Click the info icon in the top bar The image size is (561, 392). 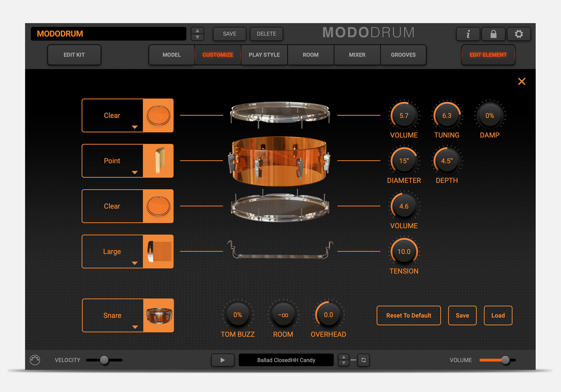pyautogui.click(x=468, y=34)
